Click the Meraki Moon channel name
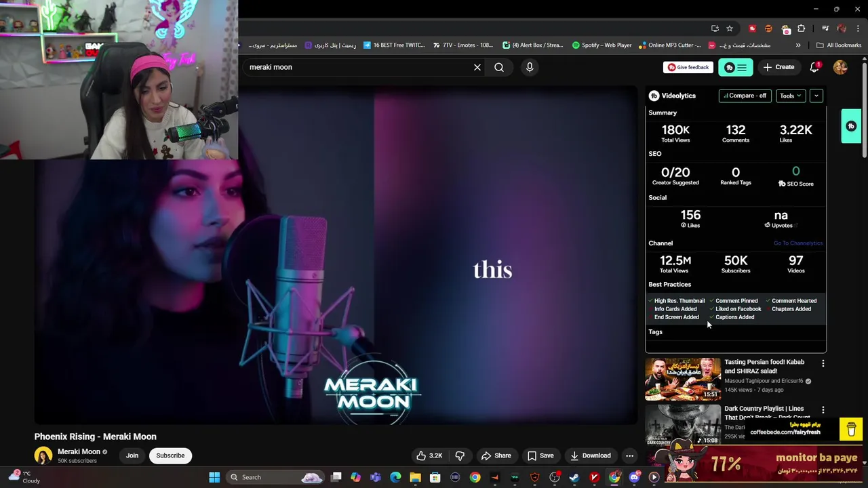This screenshot has width=868, height=488. point(79,451)
